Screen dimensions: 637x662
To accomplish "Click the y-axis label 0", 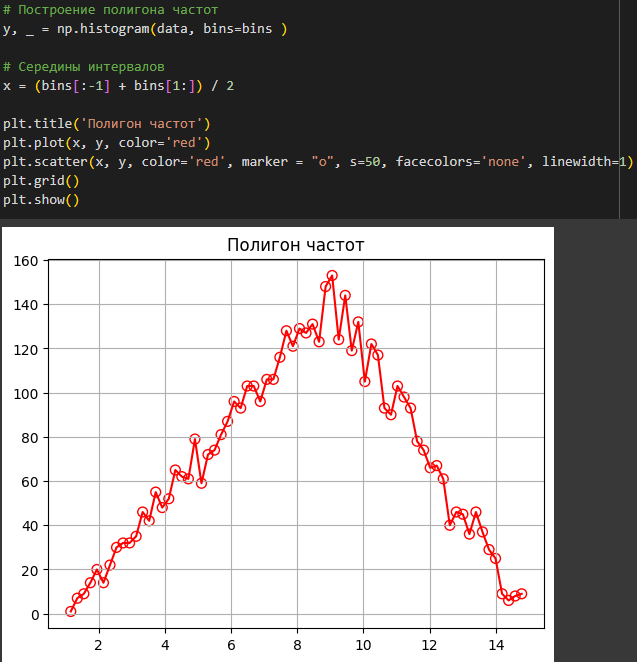I will click(x=35, y=615).
